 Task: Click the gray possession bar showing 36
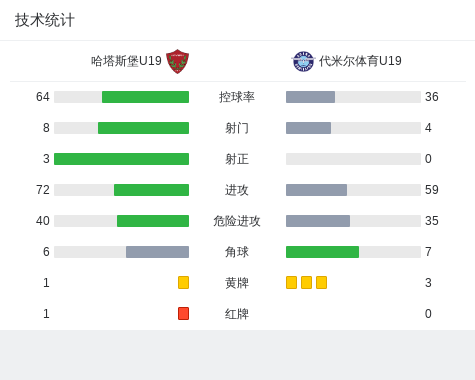[x=310, y=97]
